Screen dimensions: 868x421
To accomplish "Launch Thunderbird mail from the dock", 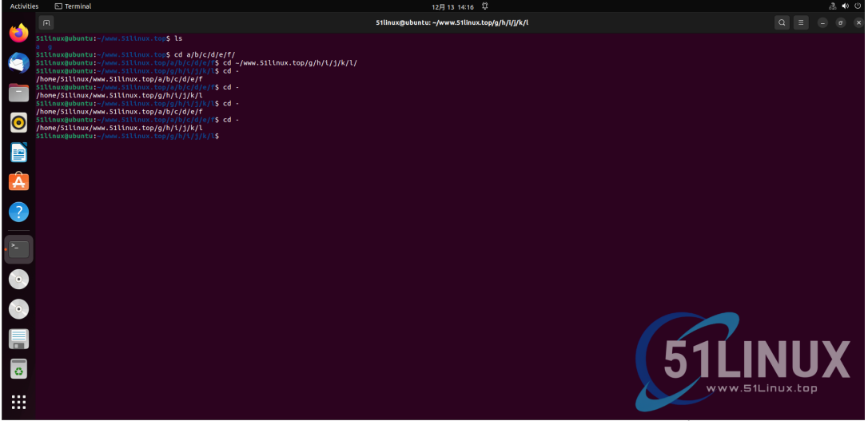I will (19, 63).
